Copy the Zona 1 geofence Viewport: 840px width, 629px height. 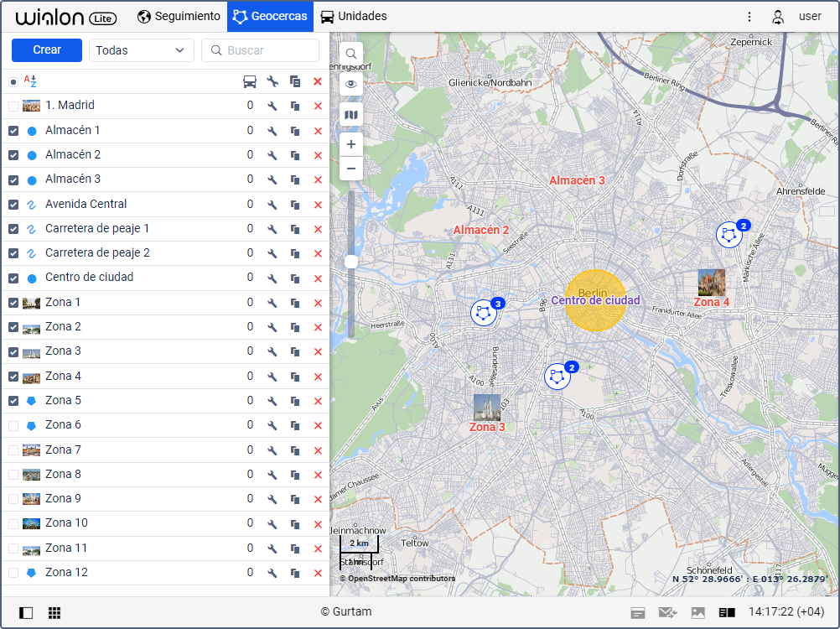(x=295, y=304)
